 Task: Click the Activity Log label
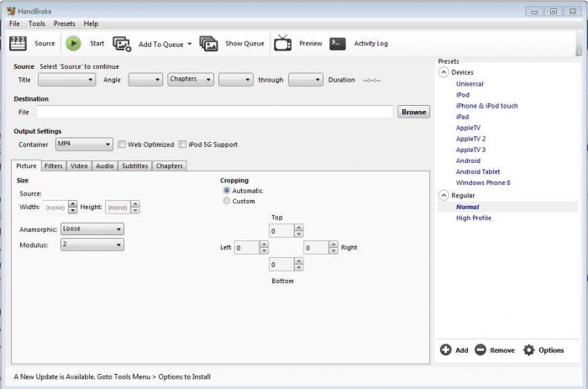coord(371,44)
